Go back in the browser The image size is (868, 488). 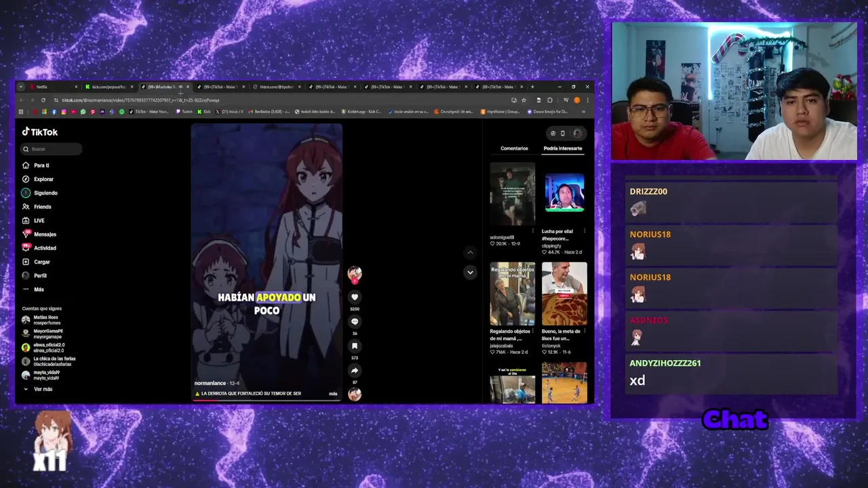22,100
